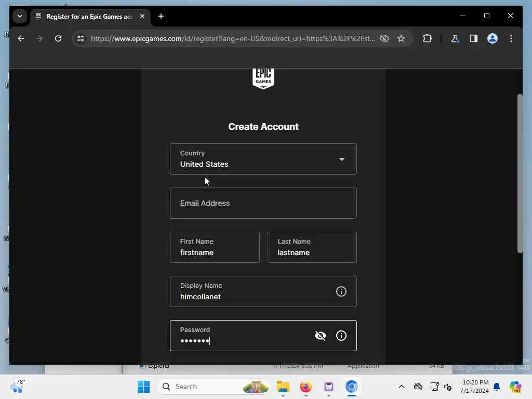Viewport: 532px width, 399px height.
Task: Select the Register for an Epic Games tab
Action: click(x=90, y=17)
